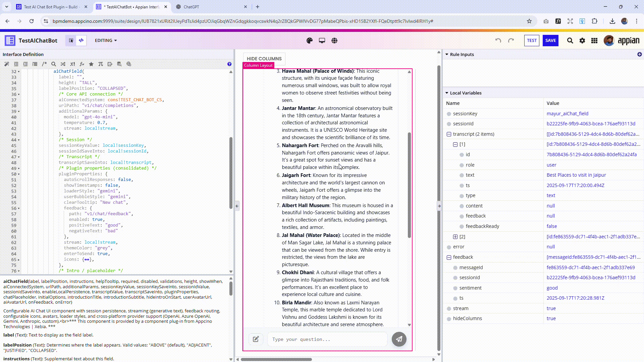The image size is (644, 362).
Task: Switch to Test AI Chat Bot Plugin tab
Action: point(50,7)
